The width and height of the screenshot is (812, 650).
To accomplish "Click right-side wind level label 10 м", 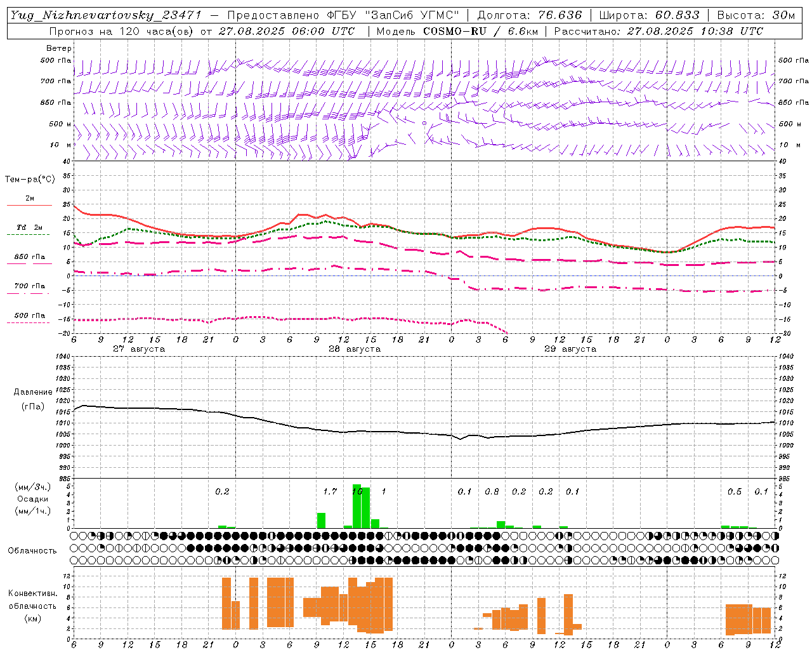I will (790, 145).
